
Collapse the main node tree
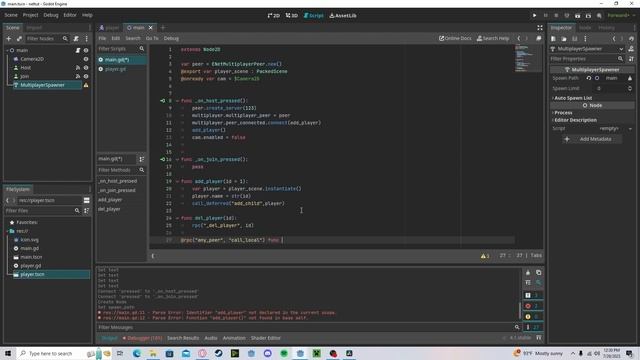tap(7, 50)
